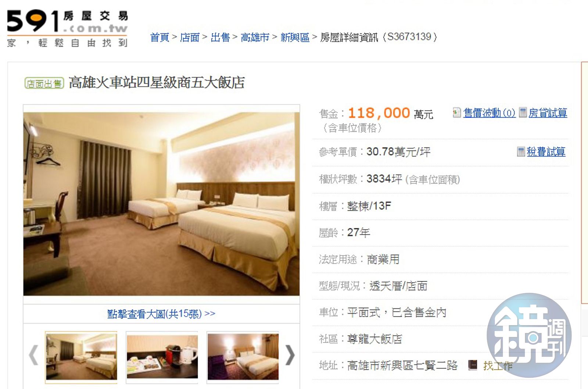The width and height of the screenshot is (588, 389).
Task: Click the 找工作 book icon
Action: click(x=473, y=365)
